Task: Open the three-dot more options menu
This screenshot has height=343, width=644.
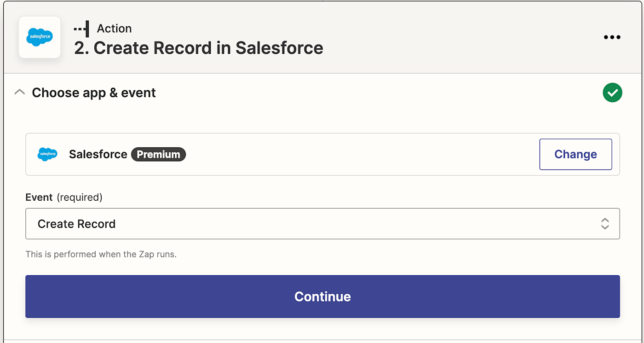Action: [x=612, y=37]
